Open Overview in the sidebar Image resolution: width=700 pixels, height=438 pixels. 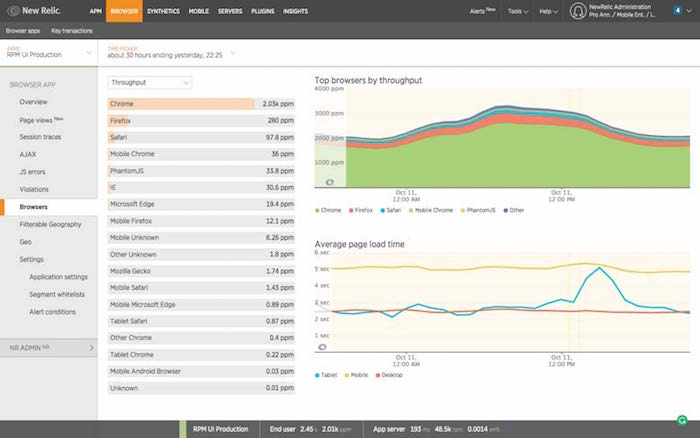[33, 102]
